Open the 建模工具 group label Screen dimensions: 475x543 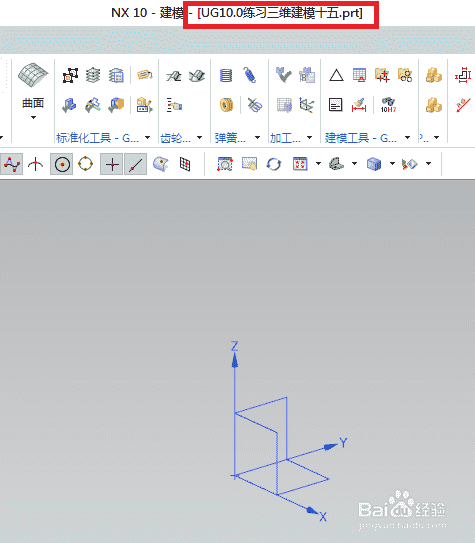[x=361, y=138]
